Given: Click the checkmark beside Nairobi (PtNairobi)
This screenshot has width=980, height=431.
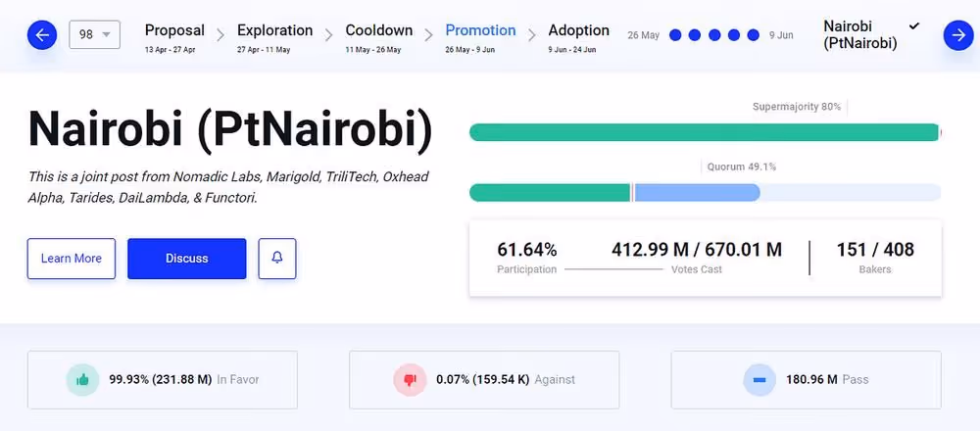Looking at the screenshot, I should click(x=914, y=26).
